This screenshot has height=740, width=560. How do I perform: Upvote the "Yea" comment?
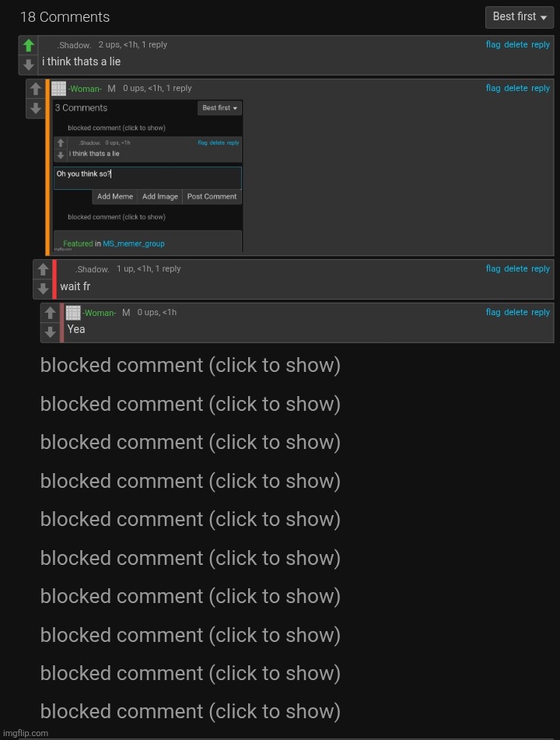tap(50, 313)
